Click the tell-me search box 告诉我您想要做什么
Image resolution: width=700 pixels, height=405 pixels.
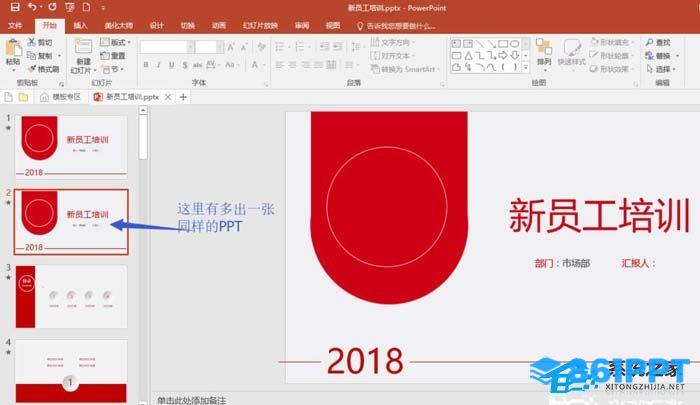[396, 26]
